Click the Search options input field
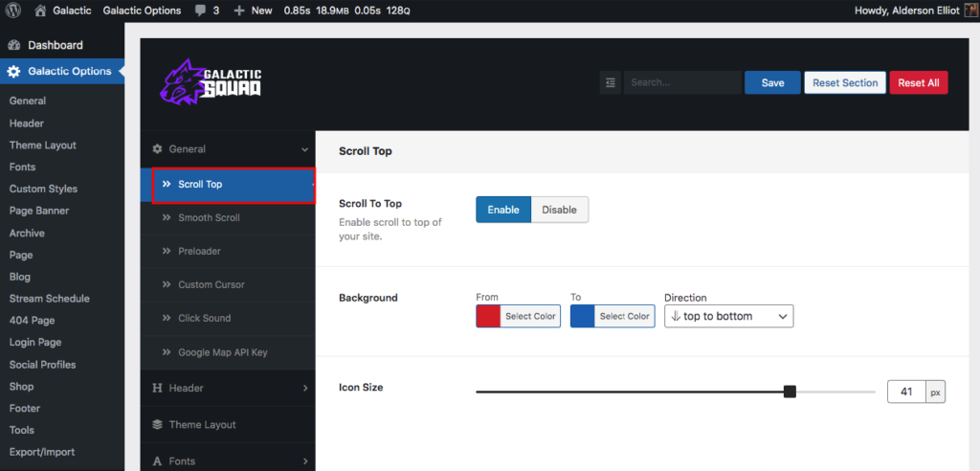The height and width of the screenshot is (471, 980). click(x=682, y=82)
